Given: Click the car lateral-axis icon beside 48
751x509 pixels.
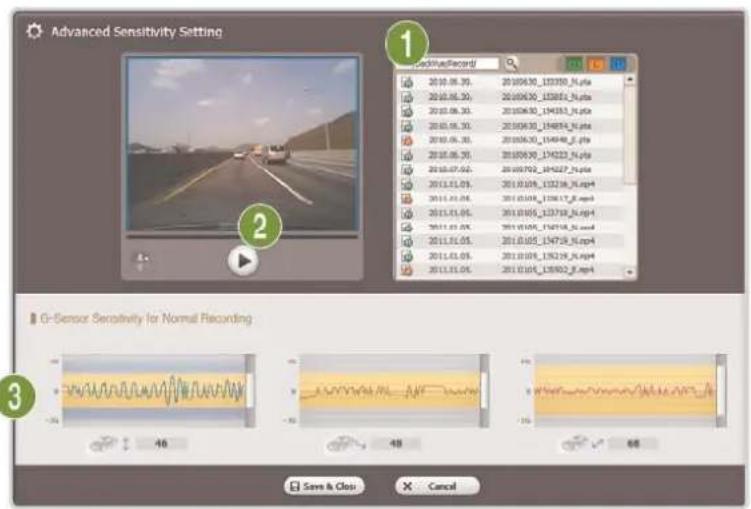Looking at the screenshot, I should tap(346, 443).
